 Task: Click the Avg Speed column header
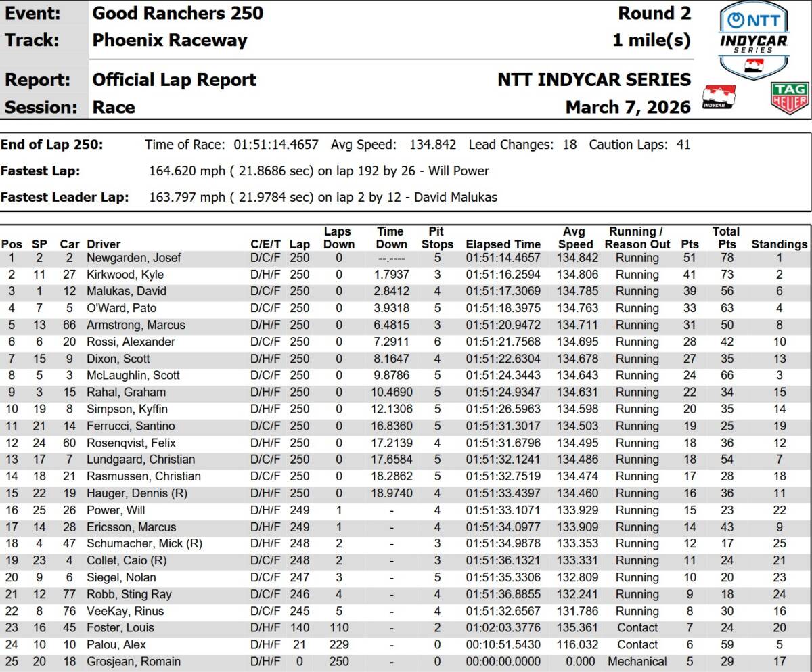(574, 238)
